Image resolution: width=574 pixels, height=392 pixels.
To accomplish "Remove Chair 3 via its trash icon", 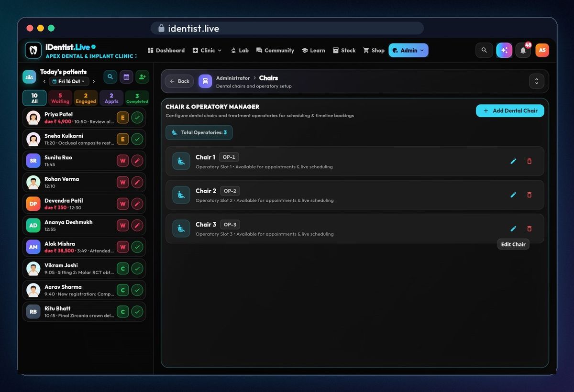I will (529, 229).
